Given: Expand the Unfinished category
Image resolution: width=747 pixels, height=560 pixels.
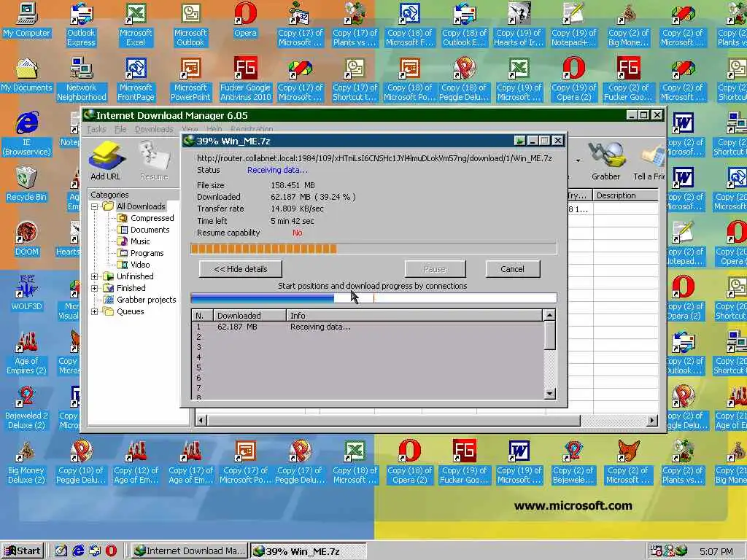Looking at the screenshot, I should point(94,276).
